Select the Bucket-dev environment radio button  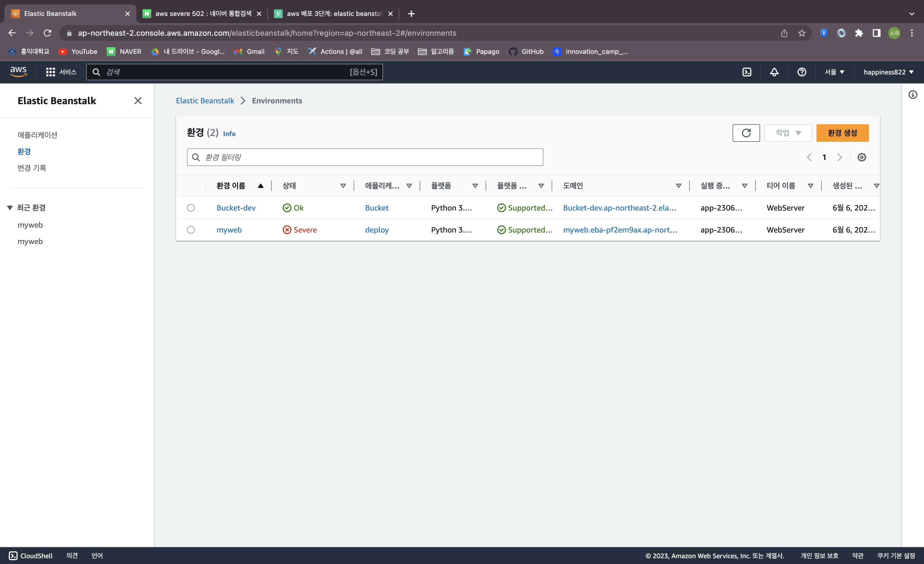191,208
